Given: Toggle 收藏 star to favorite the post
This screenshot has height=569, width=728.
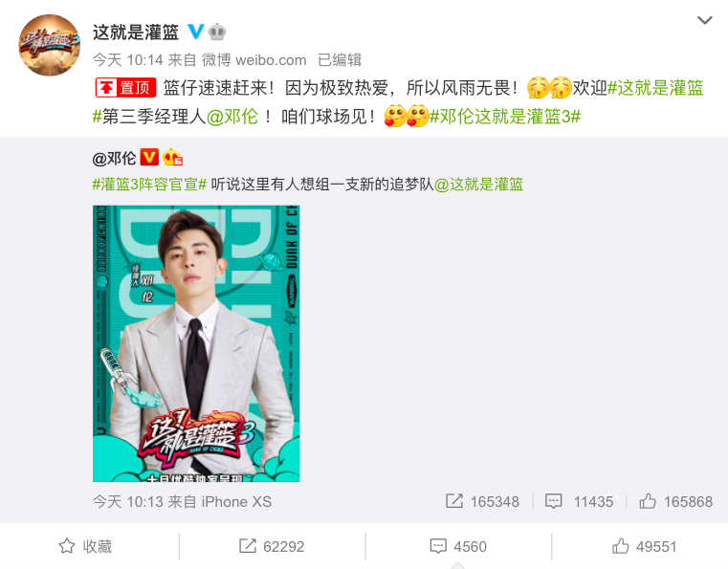Looking at the screenshot, I should (86, 546).
